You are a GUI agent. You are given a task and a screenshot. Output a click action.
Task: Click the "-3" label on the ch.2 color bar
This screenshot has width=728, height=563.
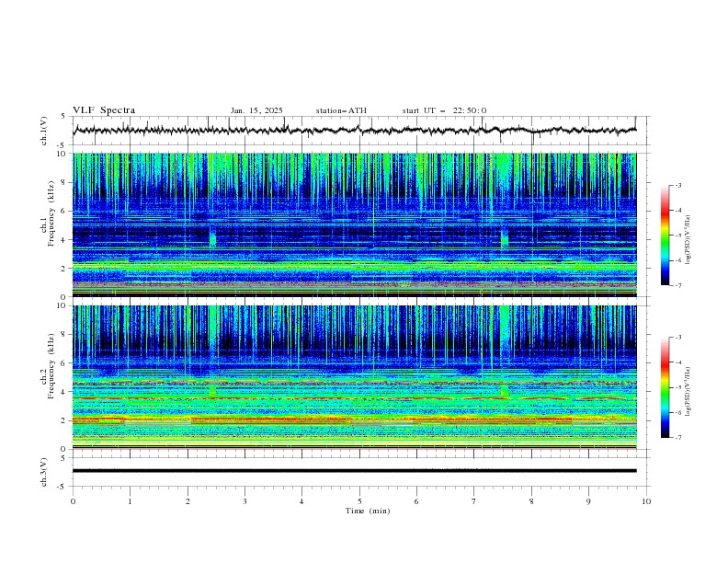coord(678,338)
